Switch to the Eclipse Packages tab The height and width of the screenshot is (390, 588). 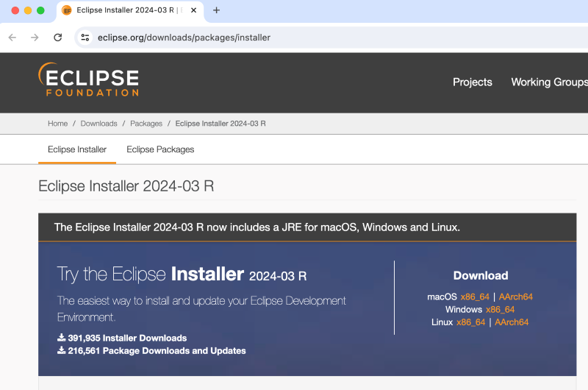tap(160, 149)
